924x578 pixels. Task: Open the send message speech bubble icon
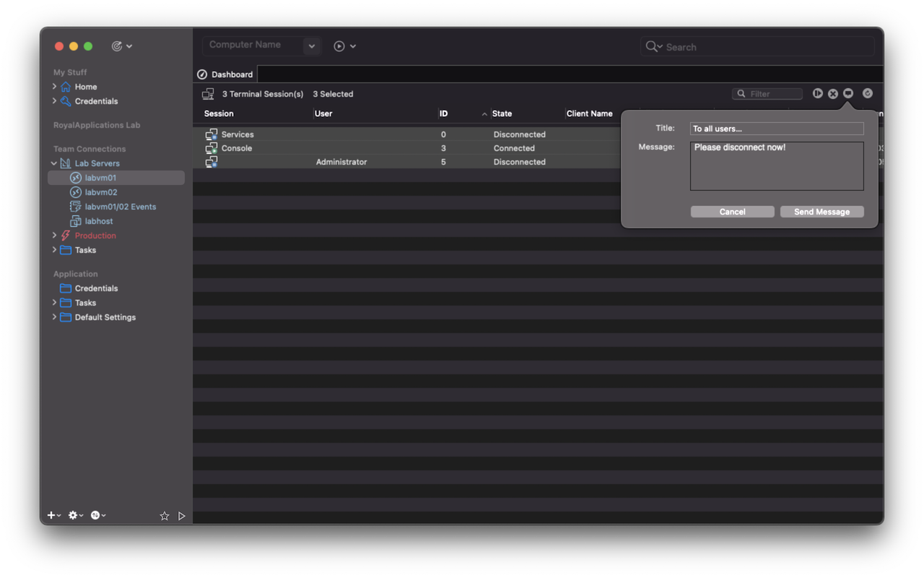[847, 93]
